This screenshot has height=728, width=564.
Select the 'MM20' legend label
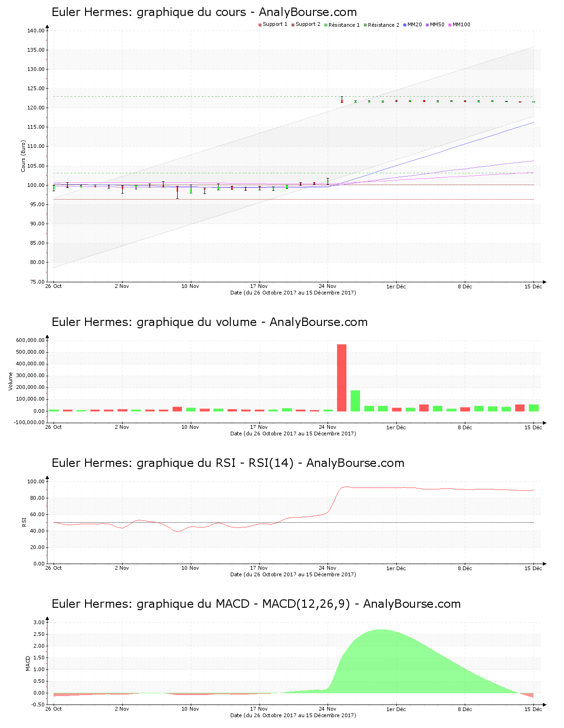415,24
